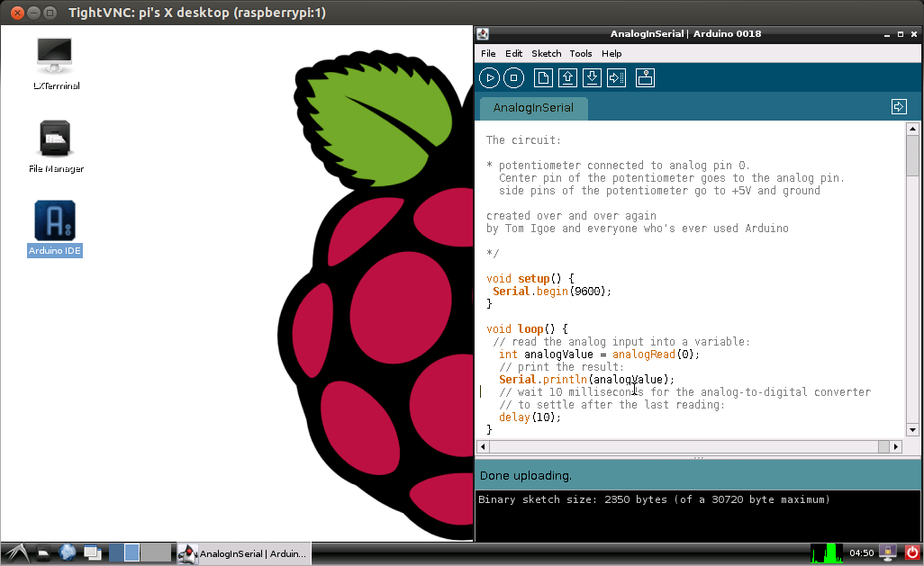Select the AnalogInSerial tab
Viewport: 924px width, 566px height.
[533, 108]
